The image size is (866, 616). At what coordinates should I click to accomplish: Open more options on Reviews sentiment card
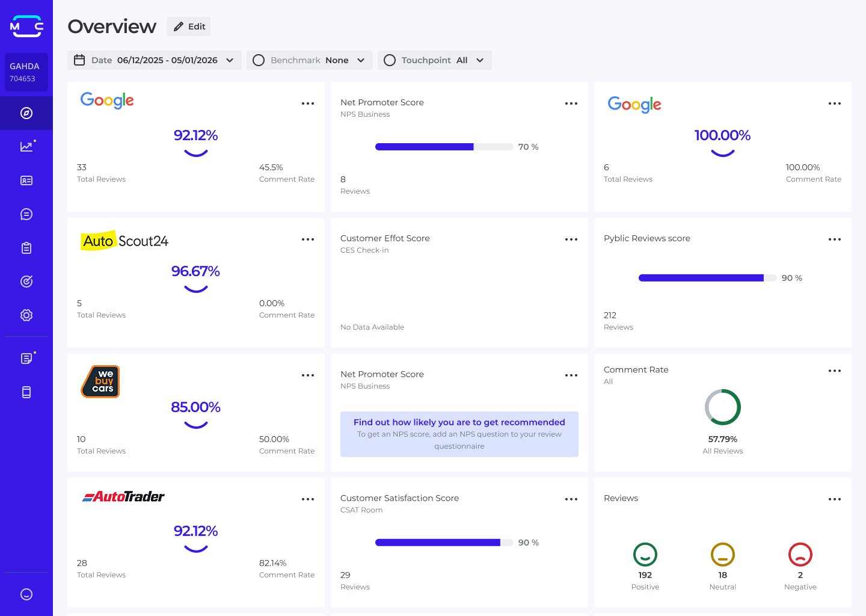(x=835, y=499)
